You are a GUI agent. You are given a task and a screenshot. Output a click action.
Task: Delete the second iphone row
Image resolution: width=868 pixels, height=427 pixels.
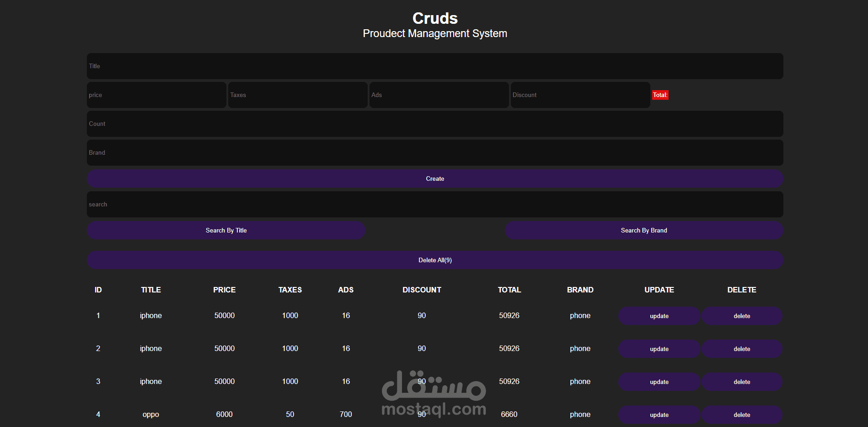742,349
